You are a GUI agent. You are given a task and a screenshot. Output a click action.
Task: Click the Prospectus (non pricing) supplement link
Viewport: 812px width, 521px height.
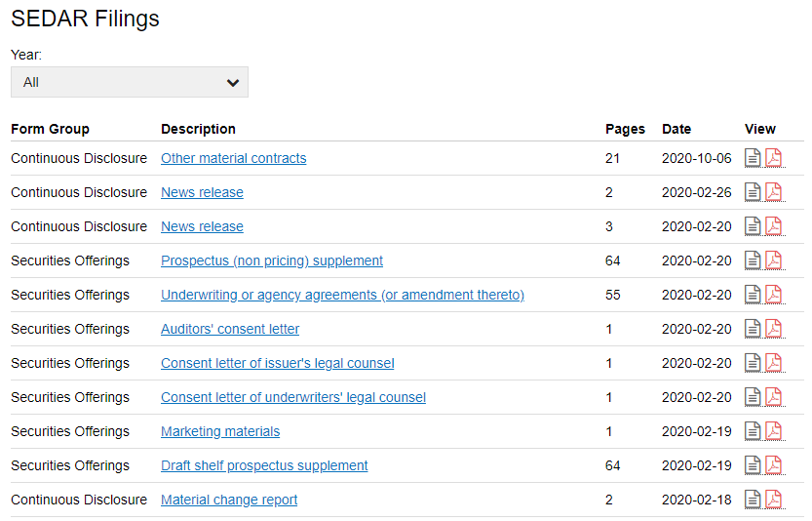tap(271, 260)
